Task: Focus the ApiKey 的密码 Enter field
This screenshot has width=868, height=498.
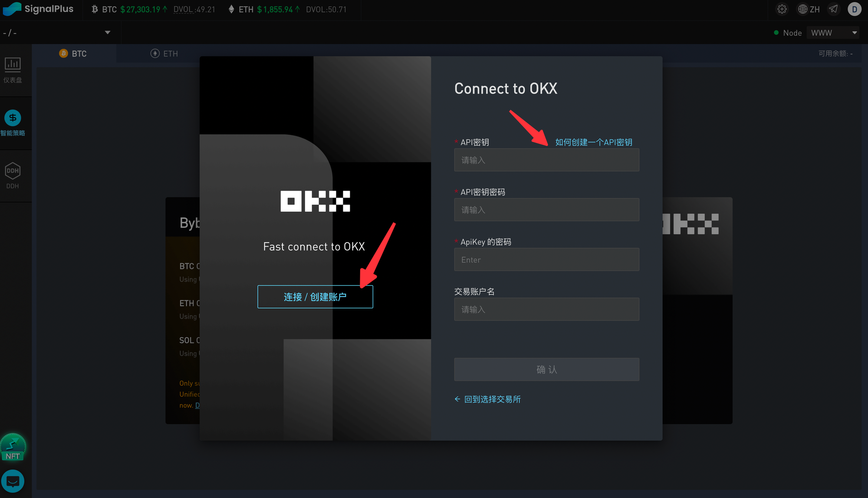Action: pos(546,260)
